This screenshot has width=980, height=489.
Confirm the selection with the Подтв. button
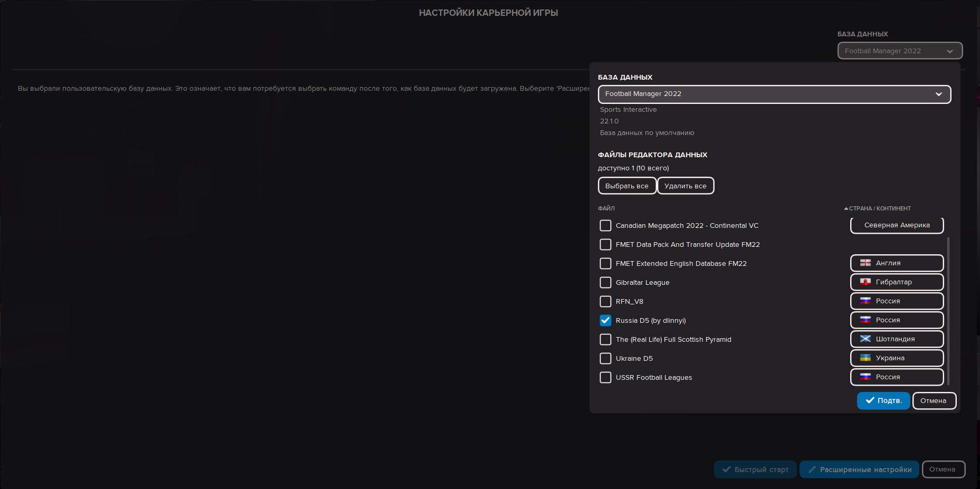click(x=883, y=401)
